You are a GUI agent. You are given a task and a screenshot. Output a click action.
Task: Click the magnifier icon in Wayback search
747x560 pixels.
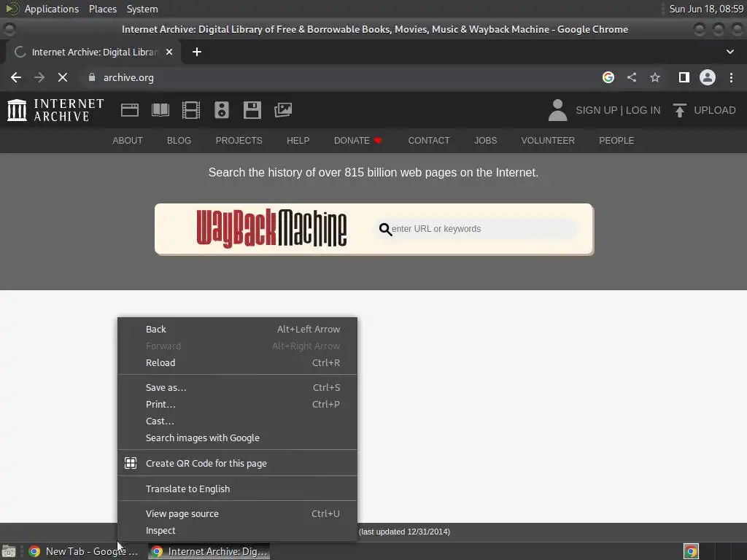click(385, 230)
